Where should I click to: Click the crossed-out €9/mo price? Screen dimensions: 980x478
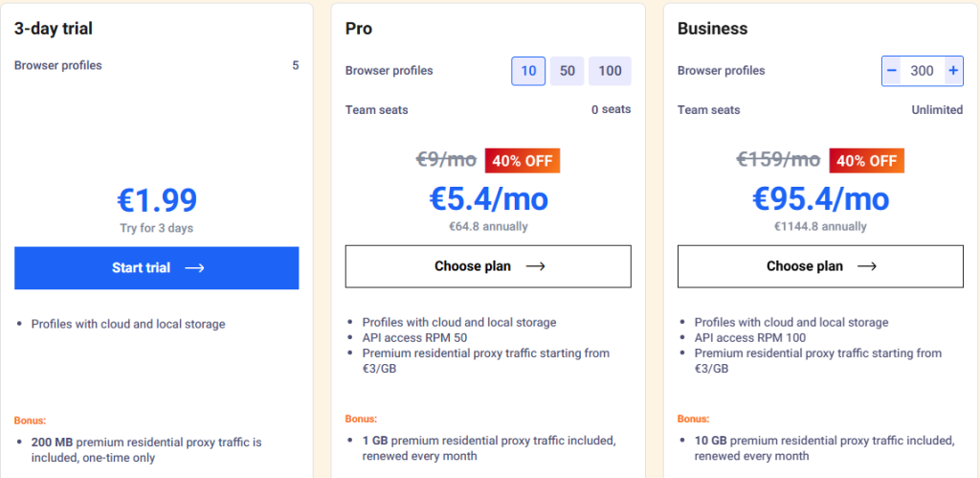tap(446, 160)
